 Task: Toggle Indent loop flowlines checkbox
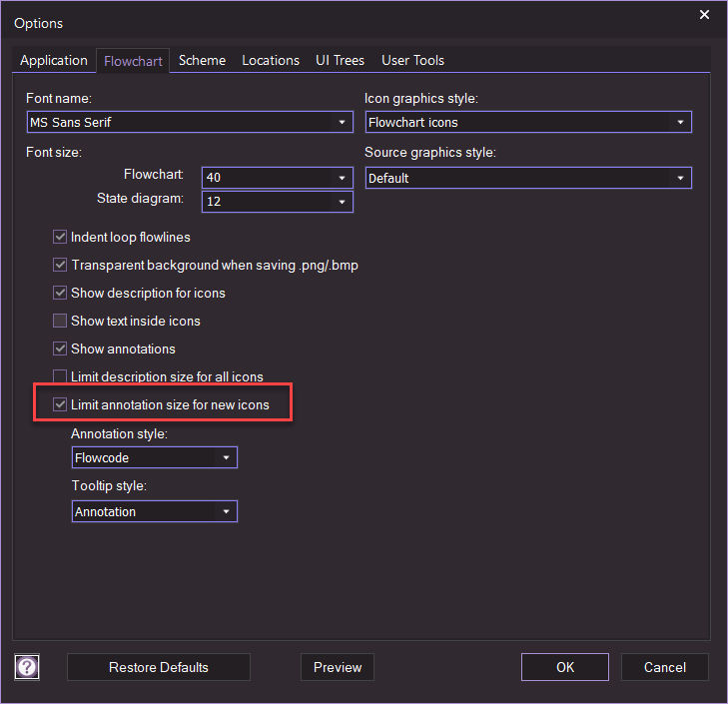[x=60, y=238]
